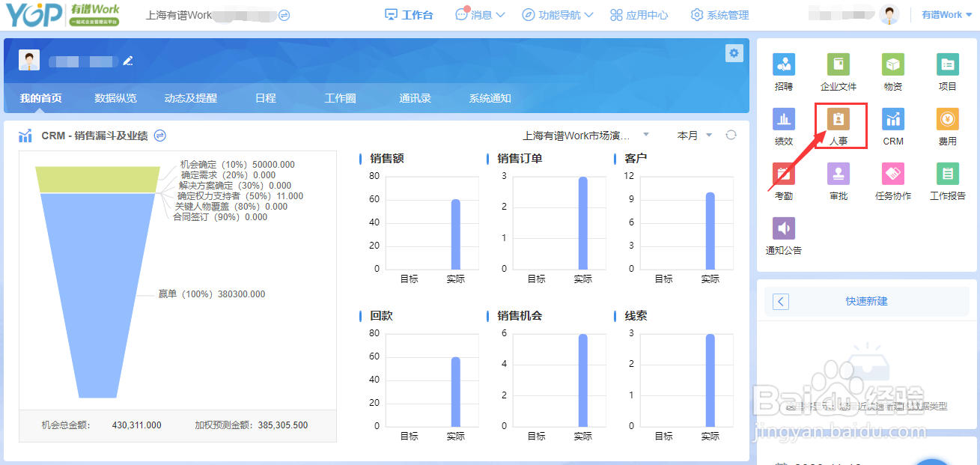Viewport: 980px width, 465px height.
Task: Switch to the 数据纵览 tab
Action: point(116,98)
